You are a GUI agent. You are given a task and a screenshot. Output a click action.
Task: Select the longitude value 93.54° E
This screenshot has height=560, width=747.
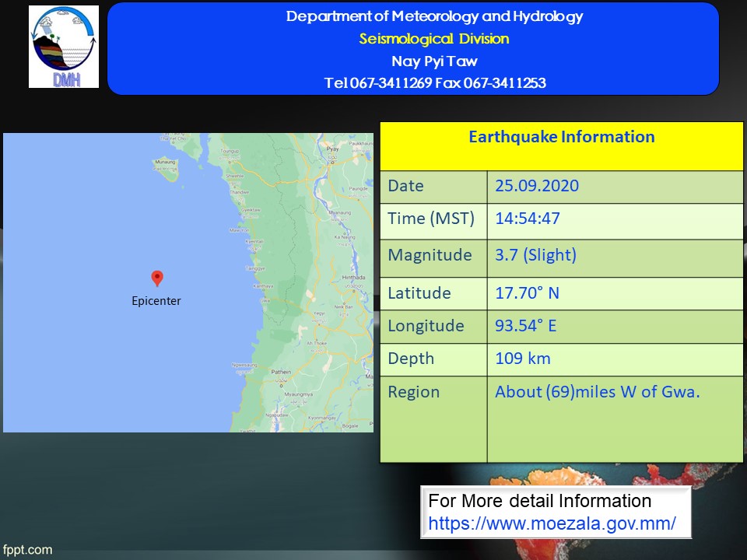[526, 326]
